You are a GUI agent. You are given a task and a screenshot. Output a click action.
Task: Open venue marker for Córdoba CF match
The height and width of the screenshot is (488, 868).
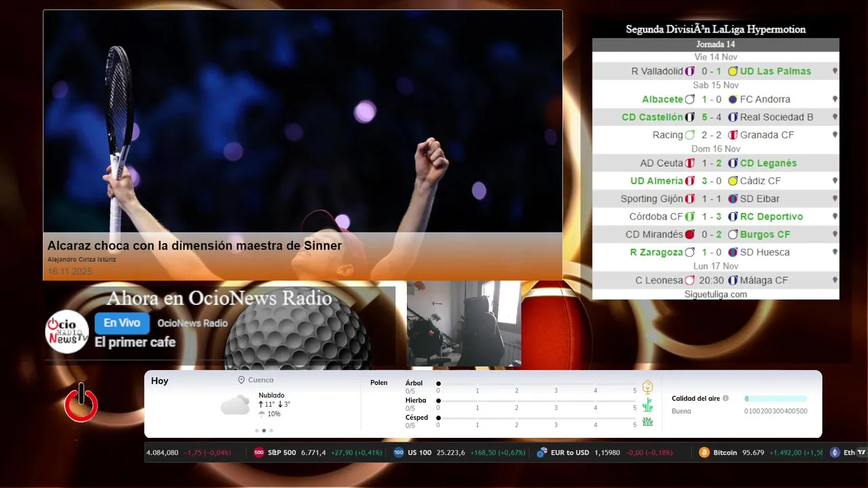pos(835,217)
